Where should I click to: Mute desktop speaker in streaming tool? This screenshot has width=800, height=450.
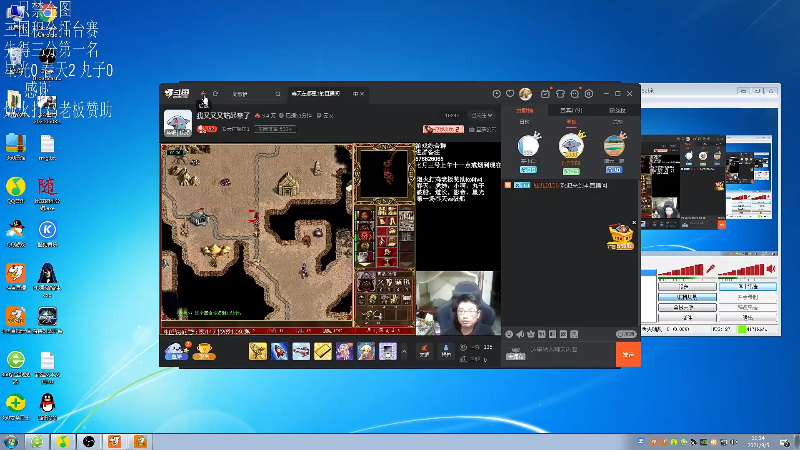(x=771, y=269)
